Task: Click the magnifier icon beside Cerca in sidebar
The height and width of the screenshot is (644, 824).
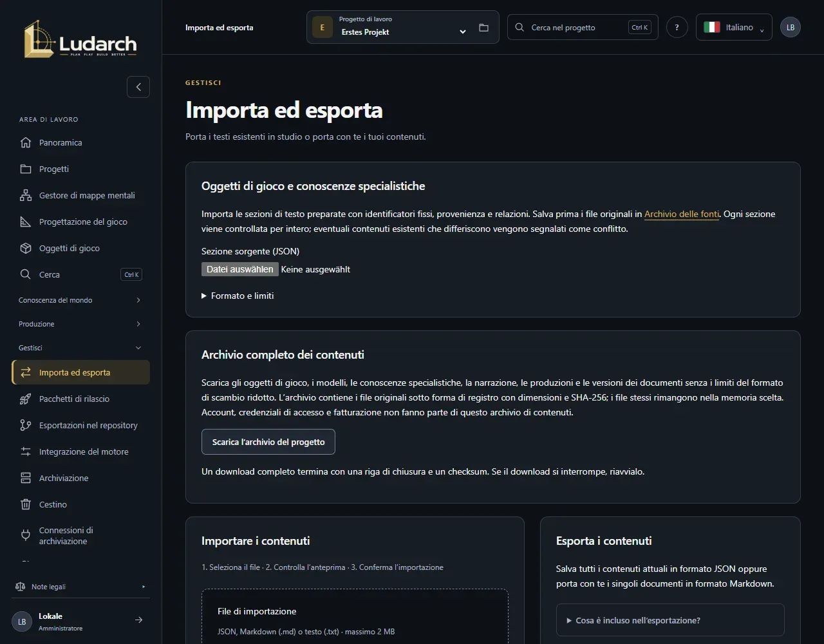Action: pyautogui.click(x=26, y=274)
